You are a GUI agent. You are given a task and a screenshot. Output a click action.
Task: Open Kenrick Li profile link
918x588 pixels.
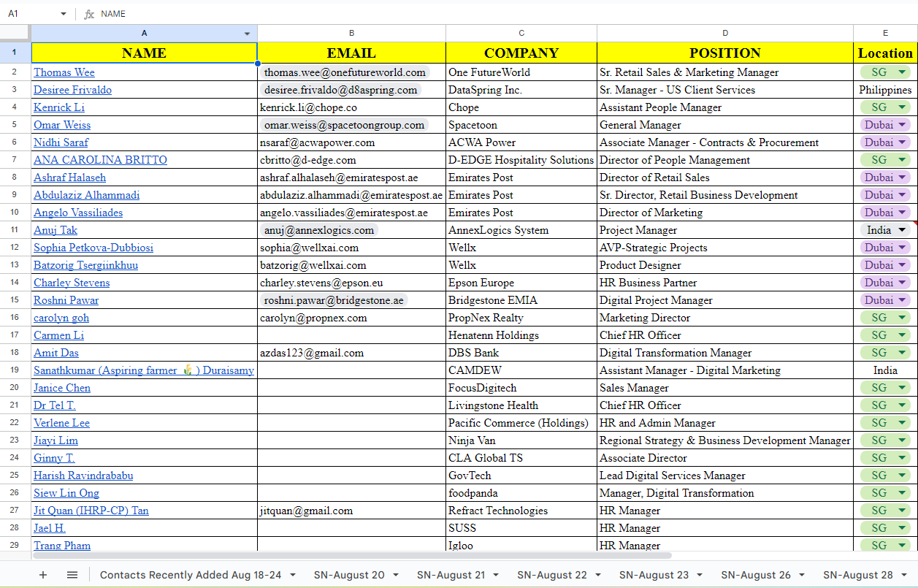[59, 107]
